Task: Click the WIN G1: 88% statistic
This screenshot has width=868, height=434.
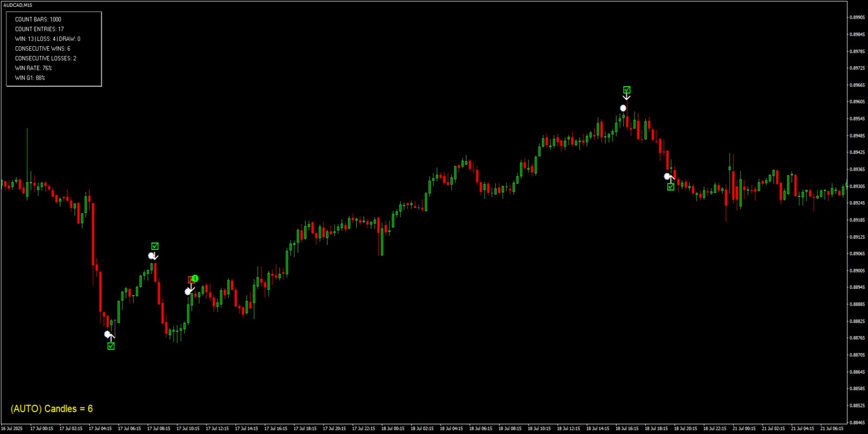Action: [x=30, y=78]
